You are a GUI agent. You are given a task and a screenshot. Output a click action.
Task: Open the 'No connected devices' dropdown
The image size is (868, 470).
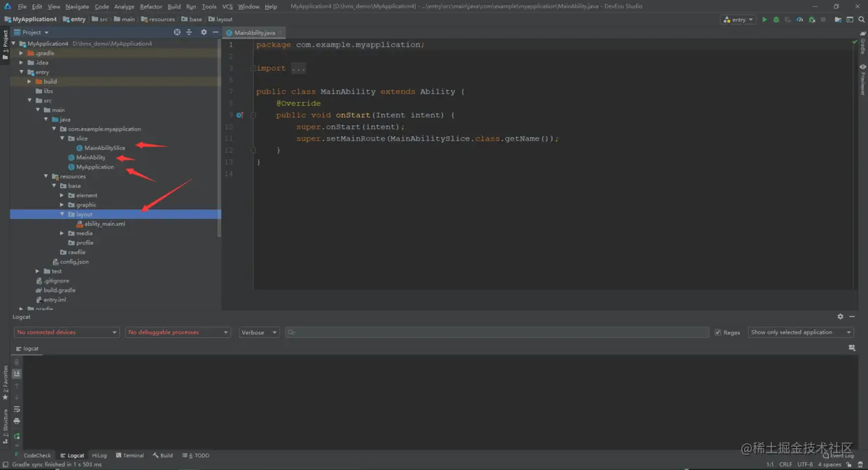click(66, 332)
